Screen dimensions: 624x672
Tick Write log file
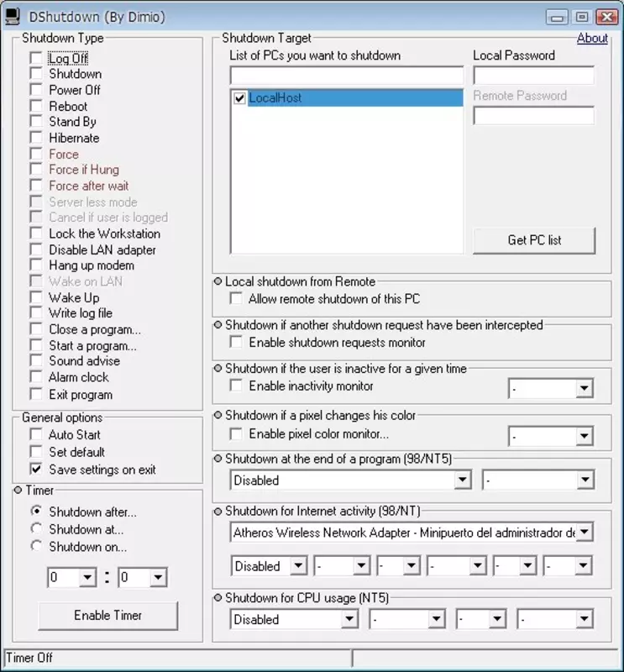click(36, 313)
